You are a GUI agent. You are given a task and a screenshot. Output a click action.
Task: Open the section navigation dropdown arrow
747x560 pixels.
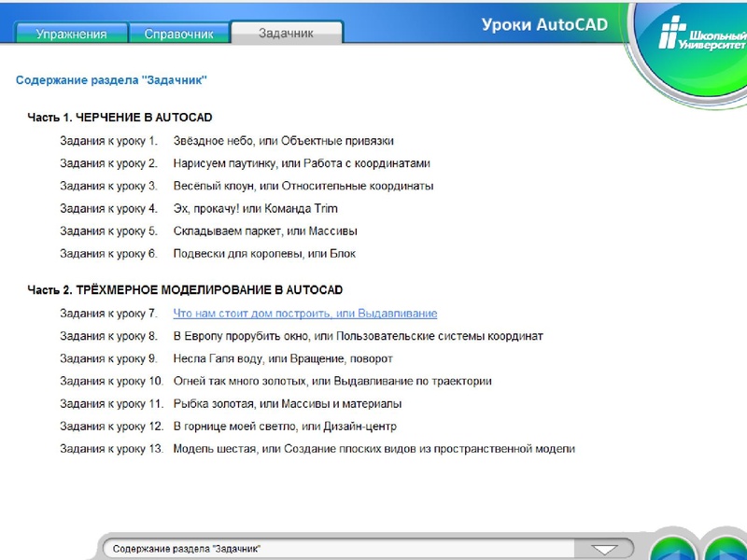tap(606, 549)
